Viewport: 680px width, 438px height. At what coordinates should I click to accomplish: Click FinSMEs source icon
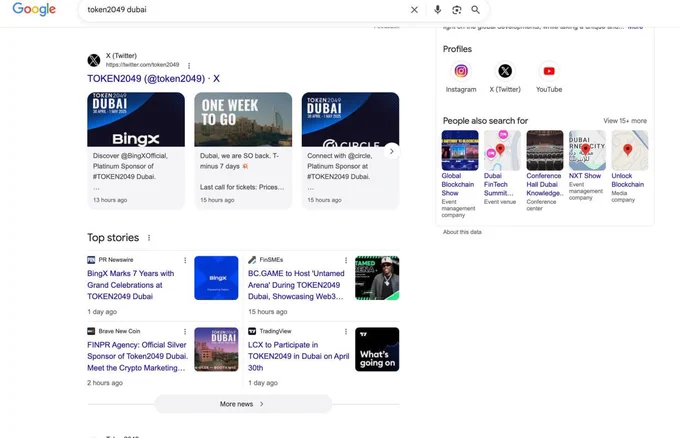coord(252,260)
